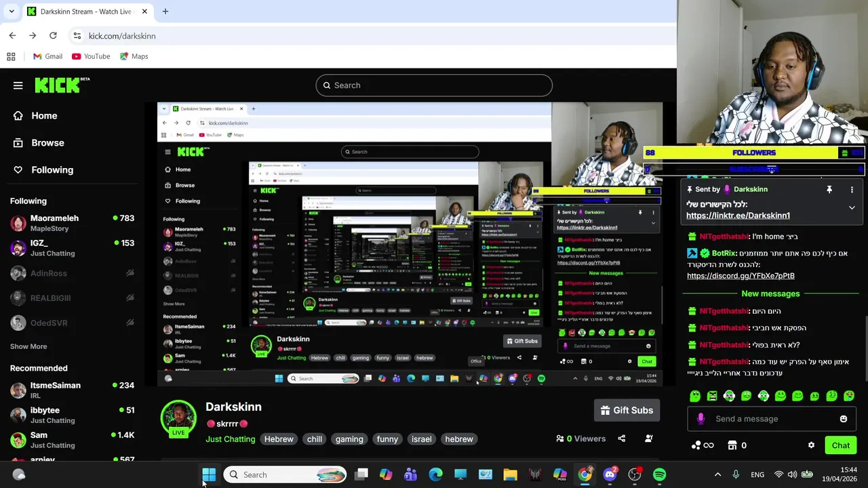This screenshot has width=868, height=488.
Task: Open pinned message three-dot options
Action: pos(852,190)
